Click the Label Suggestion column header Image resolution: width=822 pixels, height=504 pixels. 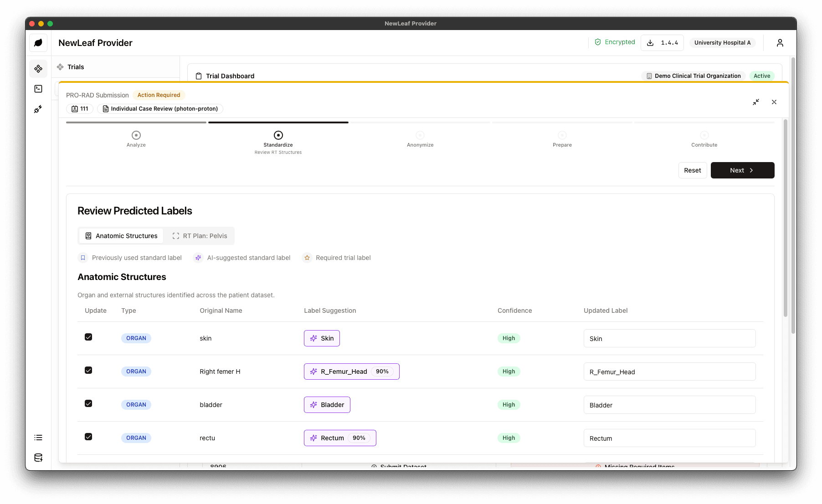point(330,311)
